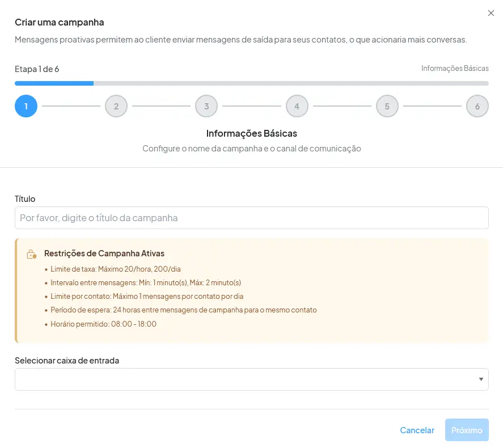Click the Próximo button
503x448 pixels.
click(467, 430)
